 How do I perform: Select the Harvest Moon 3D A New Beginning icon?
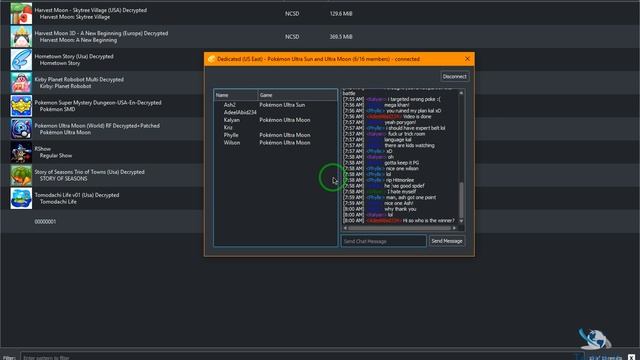(x=21, y=37)
